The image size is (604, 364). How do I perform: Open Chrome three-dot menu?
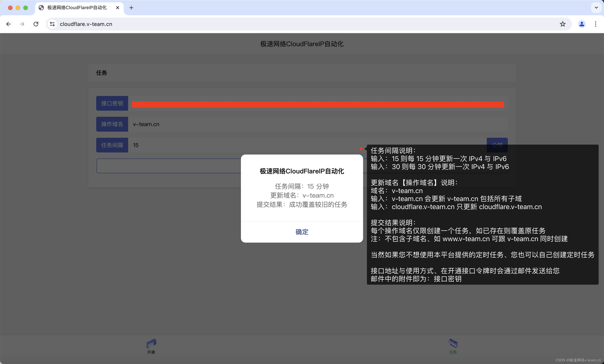tap(595, 24)
